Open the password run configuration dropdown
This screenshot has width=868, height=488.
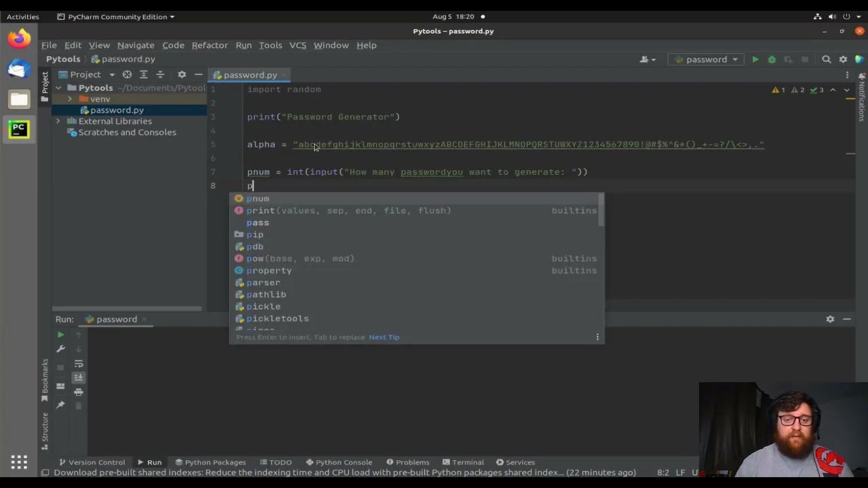(706, 60)
